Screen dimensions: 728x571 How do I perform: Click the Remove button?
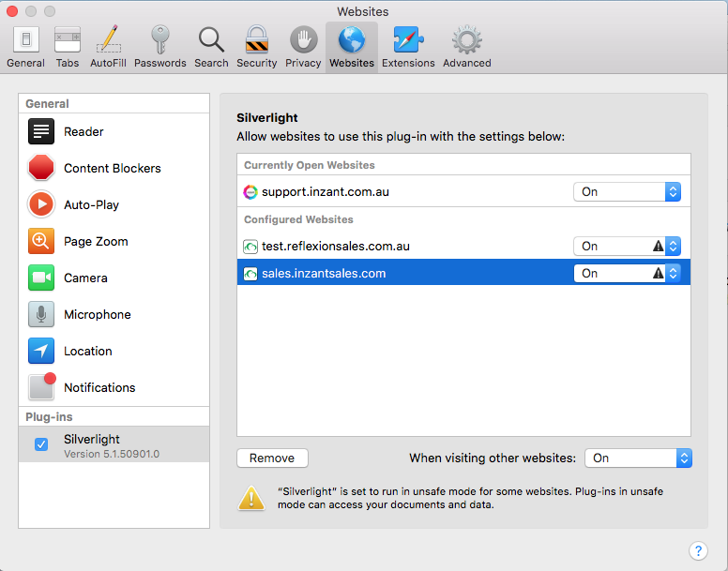tap(272, 458)
